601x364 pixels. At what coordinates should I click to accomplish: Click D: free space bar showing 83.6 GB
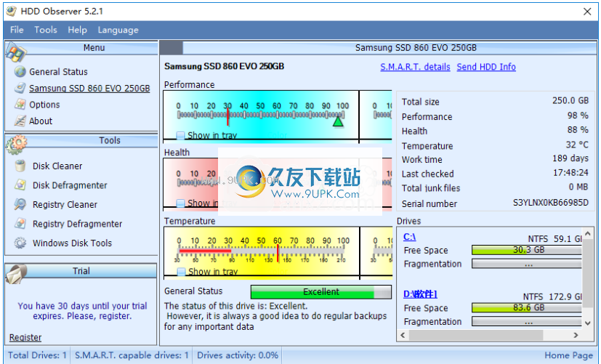[527, 307]
